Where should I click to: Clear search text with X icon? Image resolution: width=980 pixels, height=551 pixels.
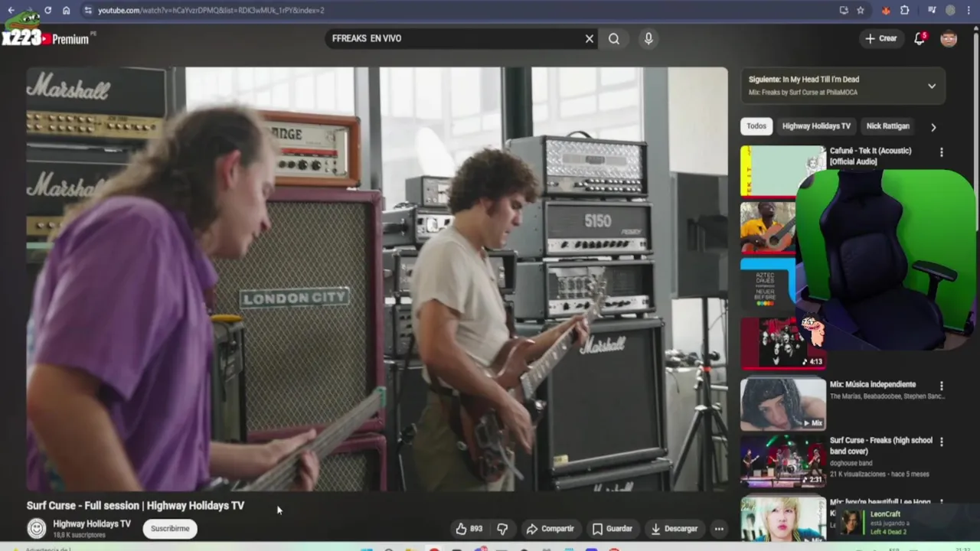pyautogui.click(x=590, y=38)
